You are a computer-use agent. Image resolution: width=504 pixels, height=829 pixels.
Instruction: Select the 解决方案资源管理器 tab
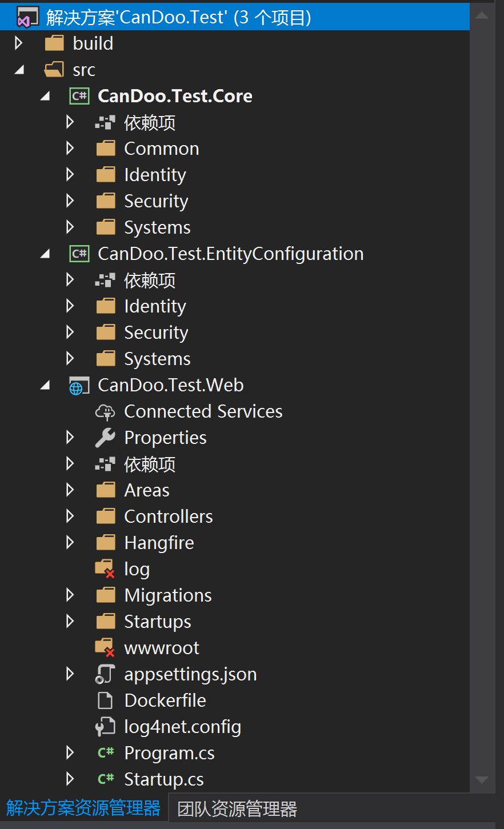83,808
